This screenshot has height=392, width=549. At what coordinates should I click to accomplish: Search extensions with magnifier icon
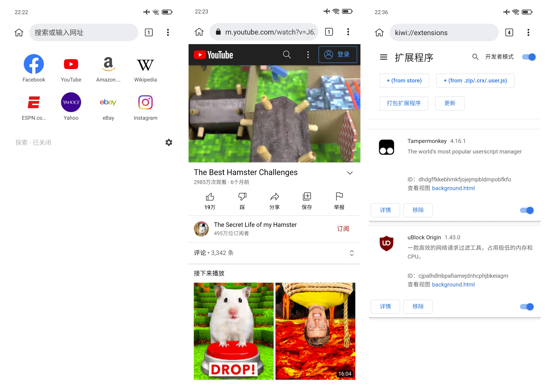[475, 57]
